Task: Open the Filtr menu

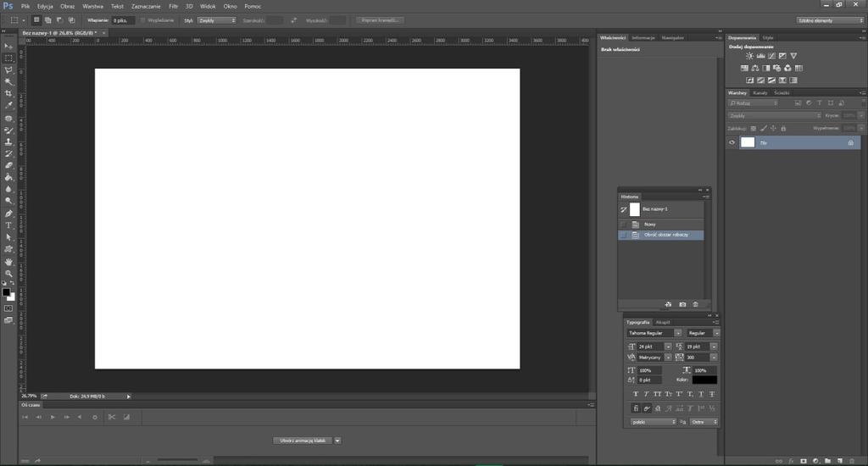Action: 173,6
